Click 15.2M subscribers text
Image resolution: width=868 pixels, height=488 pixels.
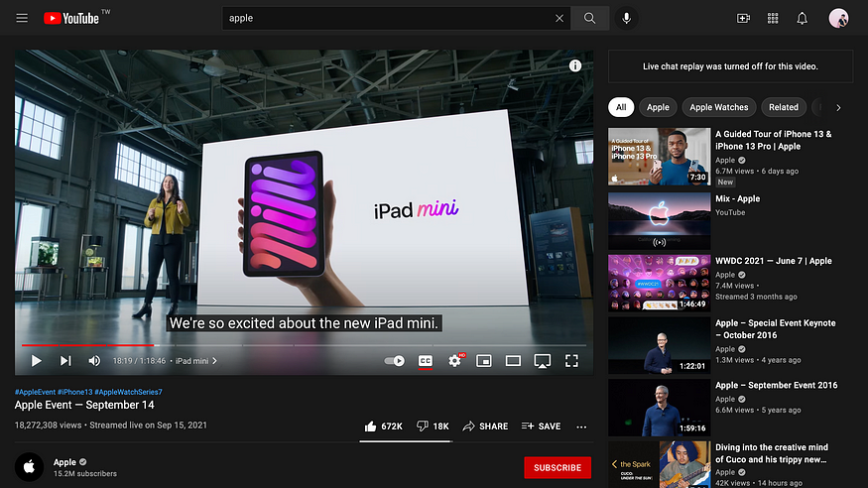tap(84, 473)
